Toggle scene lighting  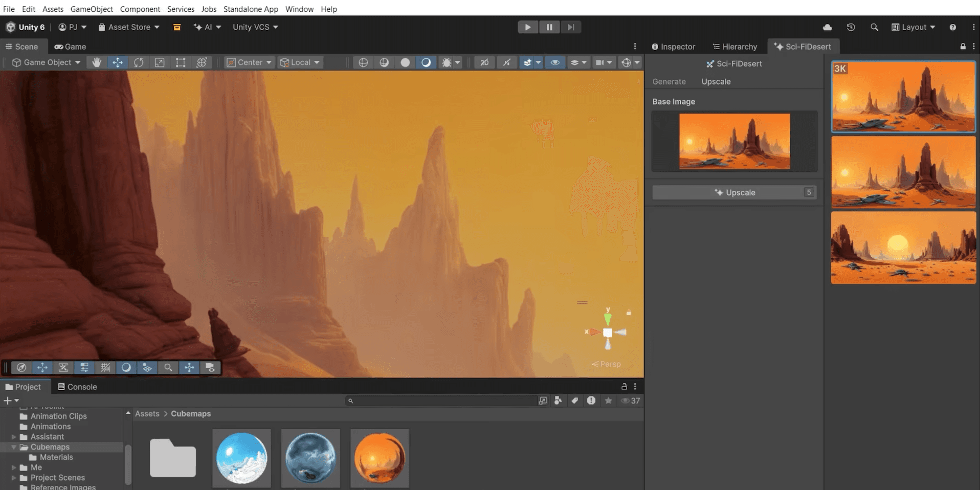click(x=506, y=62)
